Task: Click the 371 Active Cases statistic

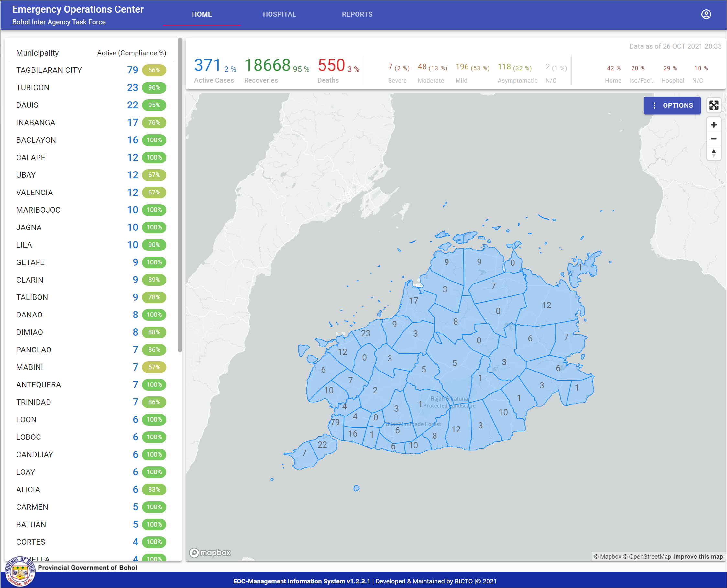Action: (207, 65)
